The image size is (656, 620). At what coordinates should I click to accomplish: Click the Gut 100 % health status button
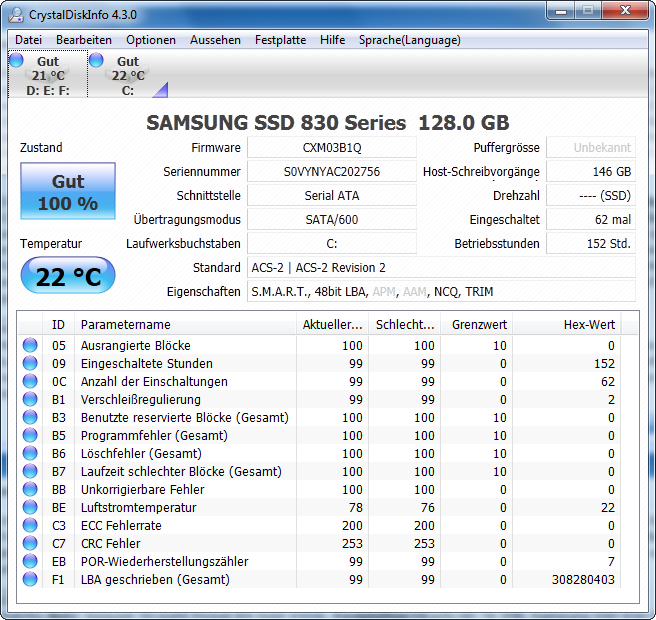pyautogui.click(x=68, y=191)
